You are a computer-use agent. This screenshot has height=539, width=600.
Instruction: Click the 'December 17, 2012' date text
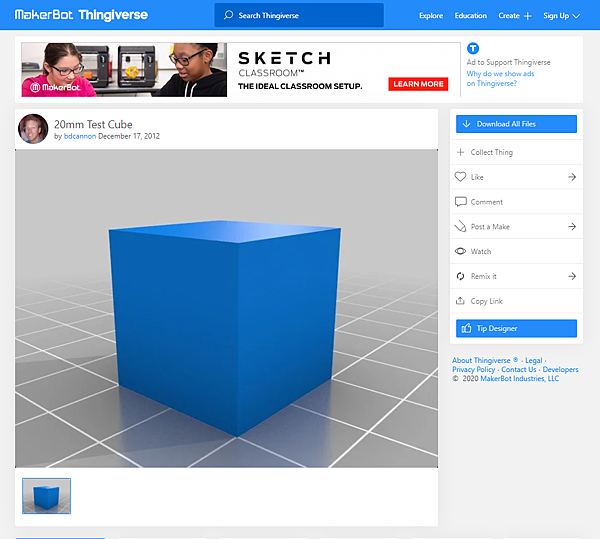(x=129, y=136)
